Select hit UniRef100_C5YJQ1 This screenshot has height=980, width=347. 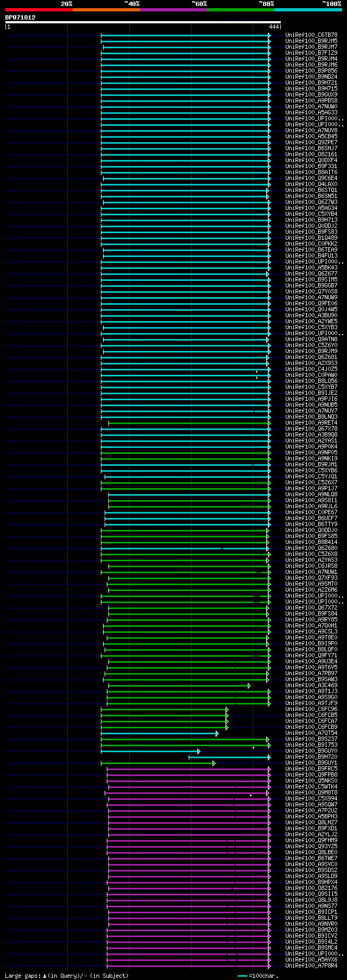point(311,477)
